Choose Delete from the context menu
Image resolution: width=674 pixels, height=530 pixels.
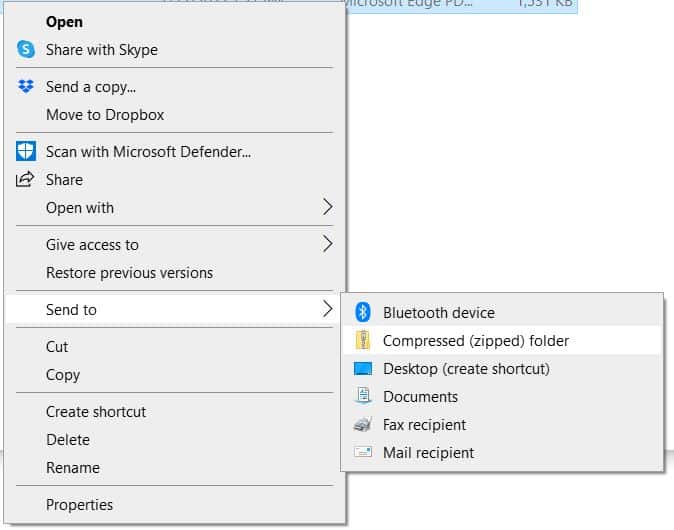[175, 439]
